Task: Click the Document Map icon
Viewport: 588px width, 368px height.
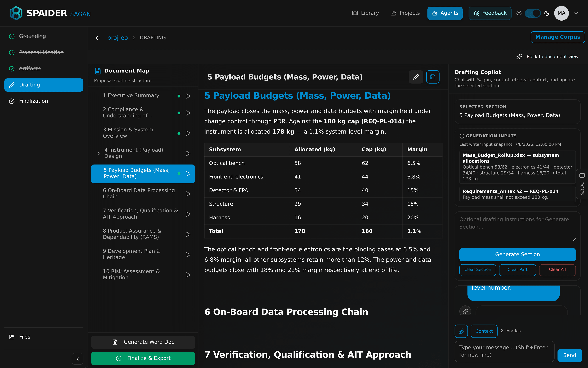Action: pyautogui.click(x=98, y=71)
